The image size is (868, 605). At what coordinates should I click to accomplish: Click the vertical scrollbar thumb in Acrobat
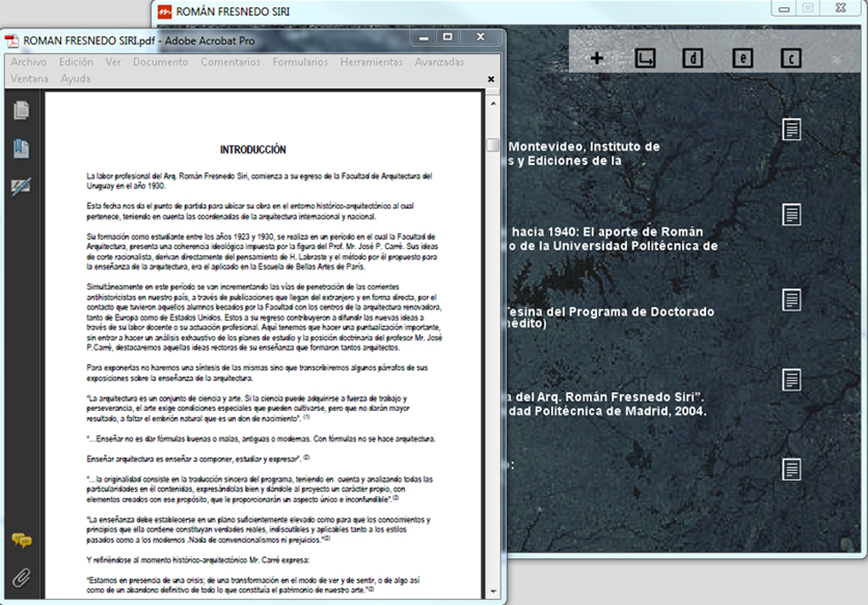pos(492,144)
